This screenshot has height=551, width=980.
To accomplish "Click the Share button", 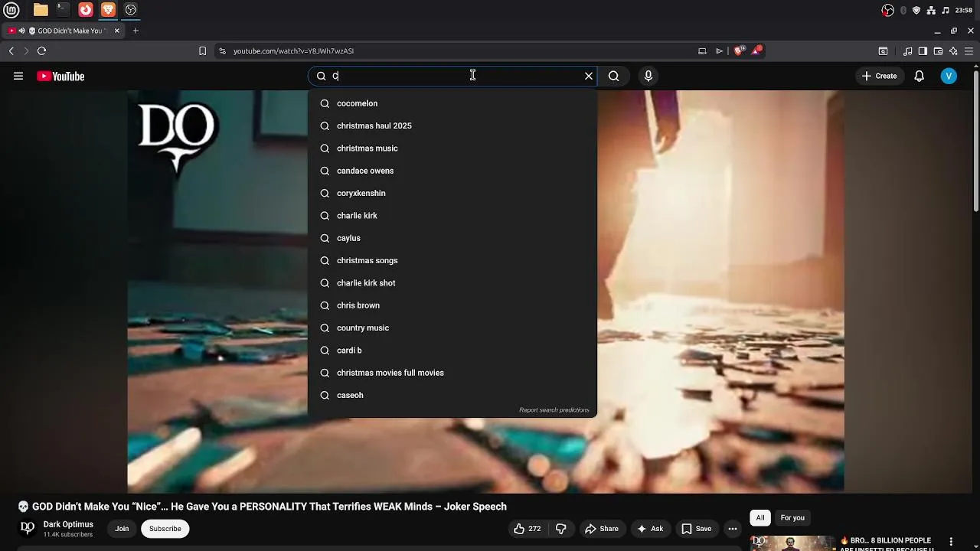I will [x=602, y=529].
